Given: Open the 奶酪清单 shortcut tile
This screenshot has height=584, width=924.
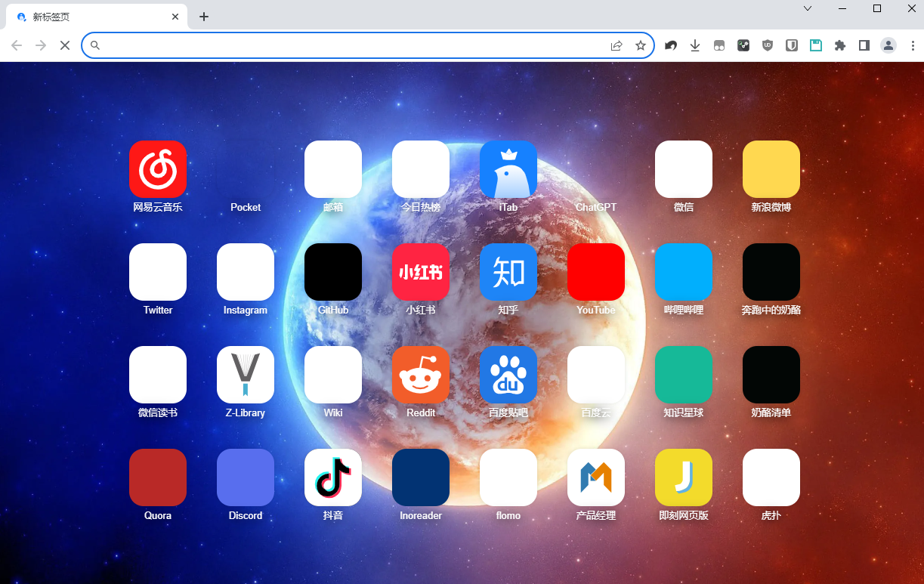Looking at the screenshot, I should coord(771,375).
